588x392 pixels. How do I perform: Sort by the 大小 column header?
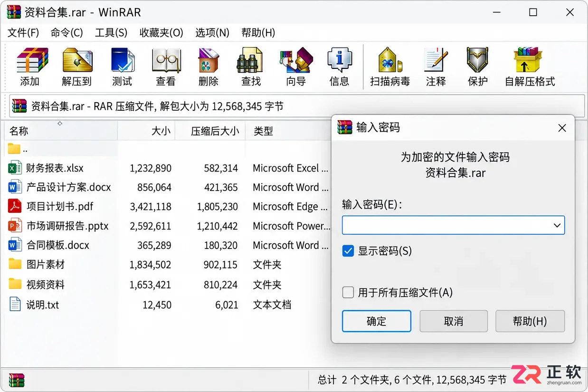click(x=146, y=131)
